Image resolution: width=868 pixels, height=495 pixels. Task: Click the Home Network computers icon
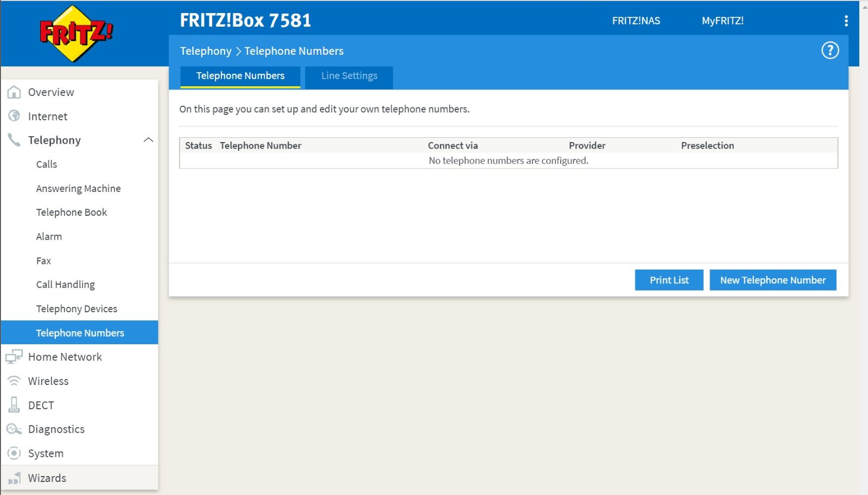point(14,357)
